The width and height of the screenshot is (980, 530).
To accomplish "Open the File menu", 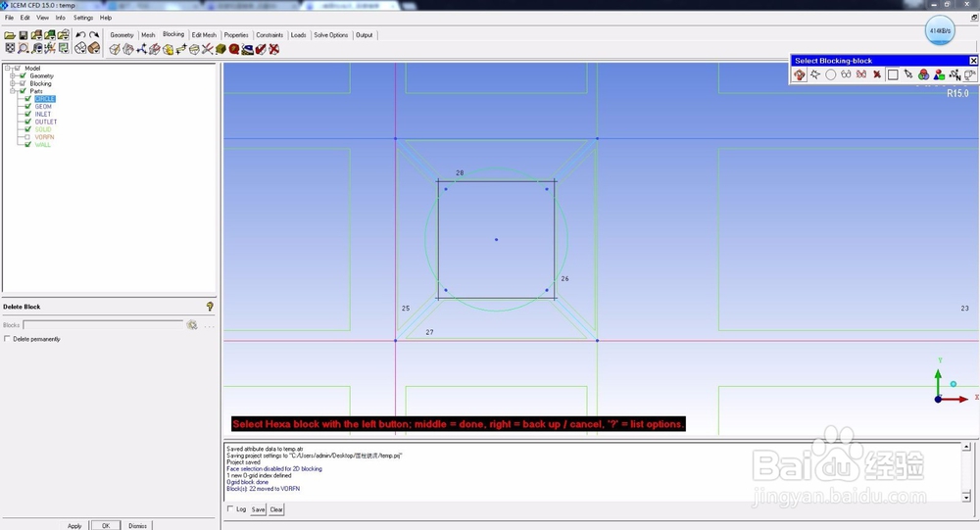I will [10, 18].
